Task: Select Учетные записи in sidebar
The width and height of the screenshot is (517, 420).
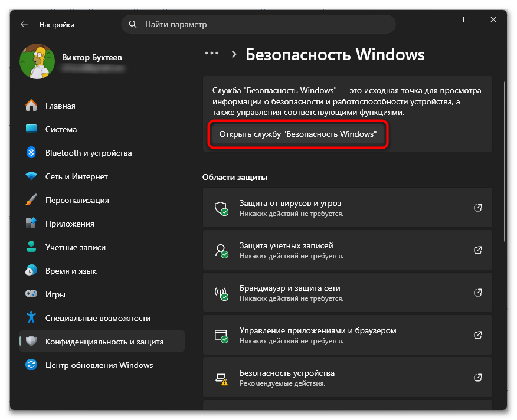Action: [x=102, y=247]
